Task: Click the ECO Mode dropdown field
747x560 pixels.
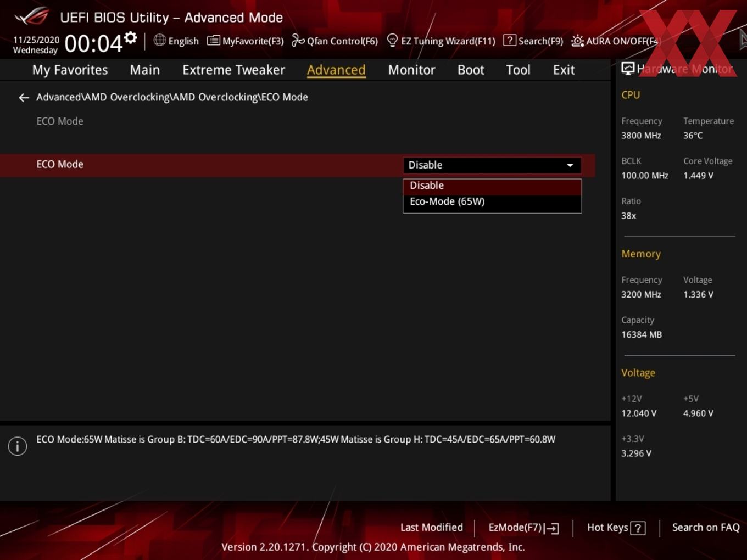Action: point(492,165)
